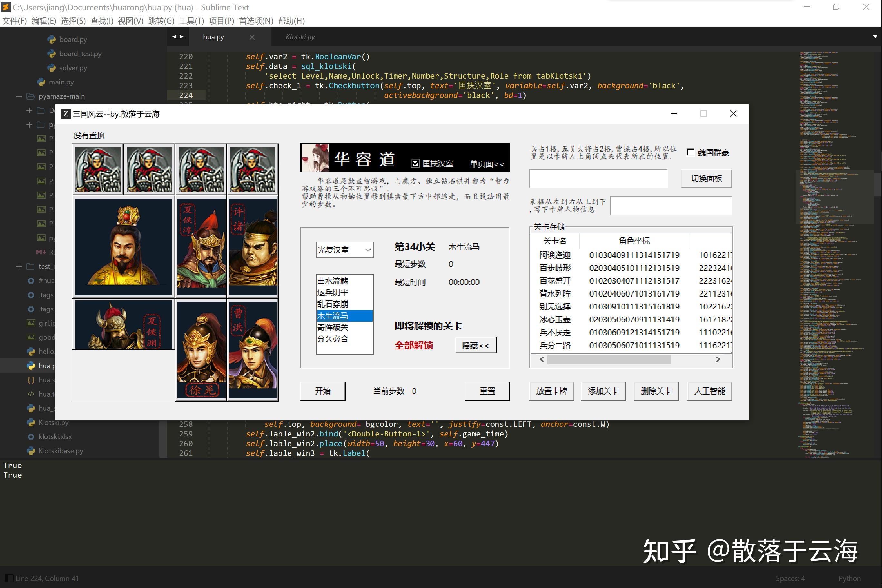The image size is (882, 588).
Task: Click the 夏侯淳 general tile
Action: pyautogui.click(x=201, y=247)
